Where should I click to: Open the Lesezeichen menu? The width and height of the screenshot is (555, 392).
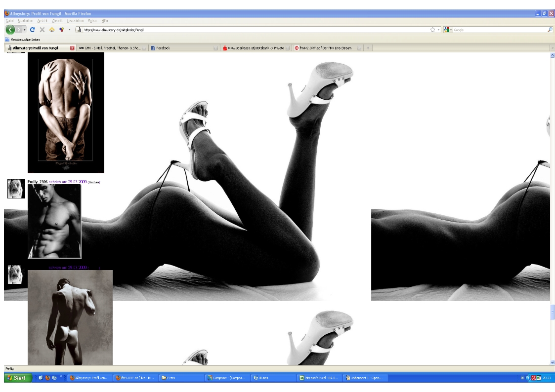(x=76, y=21)
